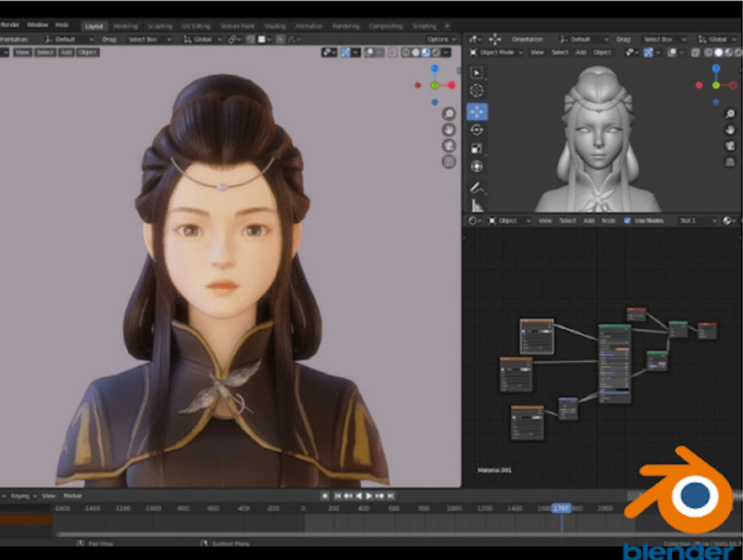Image resolution: width=743 pixels, height=560 pixels.
Task: Toggle the Use Nodes checkbox
Action: coord(628,220)
